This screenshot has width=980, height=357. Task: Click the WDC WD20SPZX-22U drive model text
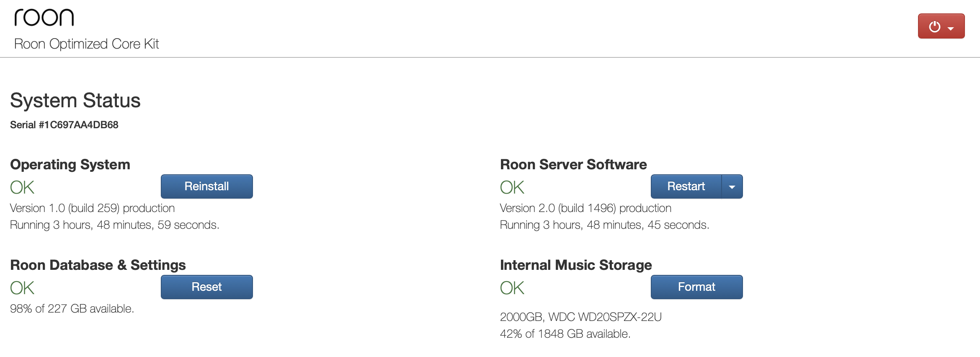click(605, 317)
